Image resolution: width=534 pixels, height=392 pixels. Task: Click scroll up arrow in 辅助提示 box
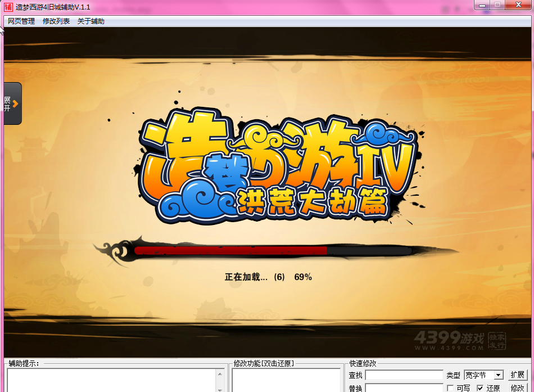point(220,374)
